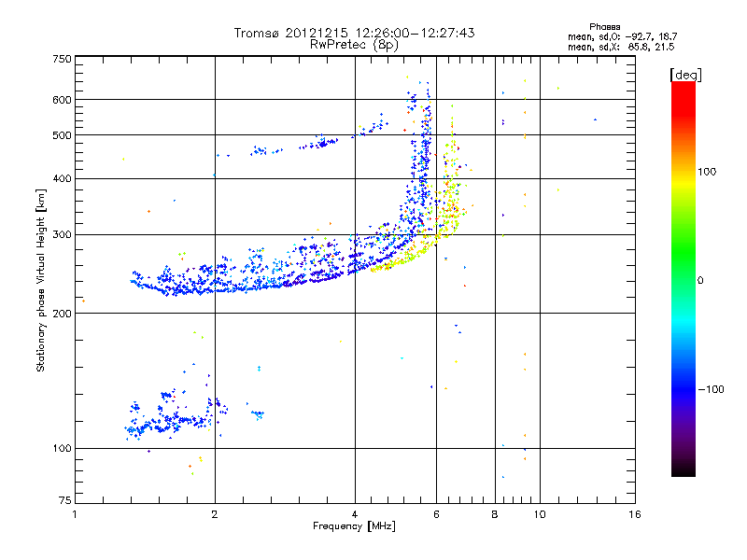Click the x-axis tick label '2'
Viewport: 747px width, 560px height.
tap(215, 514)
